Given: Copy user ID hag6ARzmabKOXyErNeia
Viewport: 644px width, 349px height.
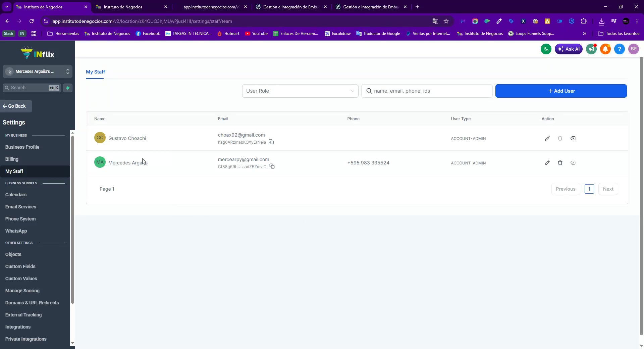Looking at the screenshot, I should [271, 142].
